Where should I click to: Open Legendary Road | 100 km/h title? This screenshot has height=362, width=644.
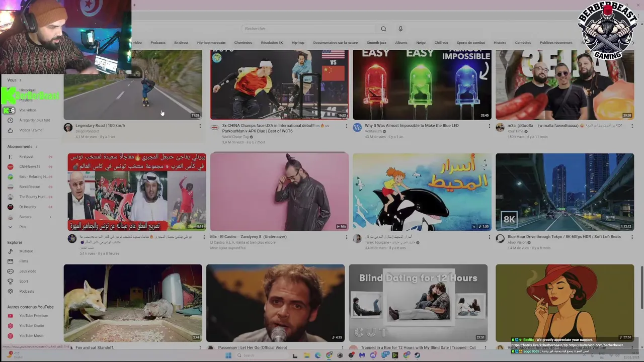coord(100,126)
